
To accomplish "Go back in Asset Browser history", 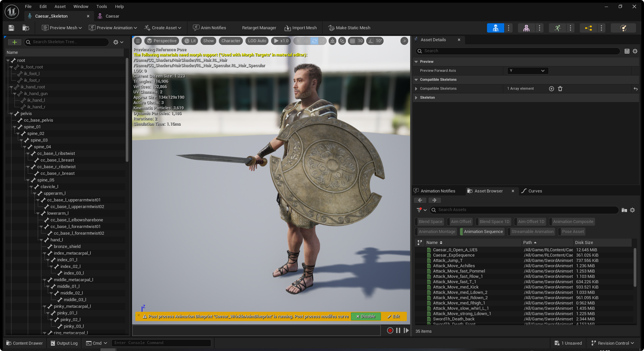I will click(x=420, y=200).
